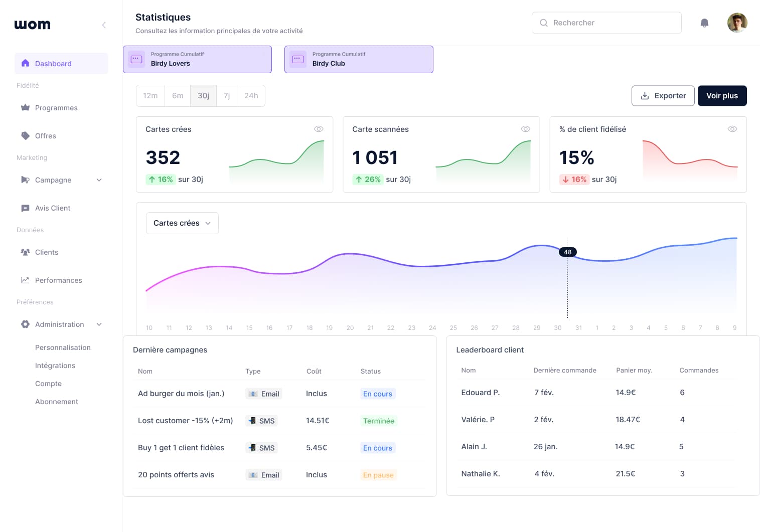Click the Administration gear icon
Screen dimensions: 760x532
[x=25, y=324]
